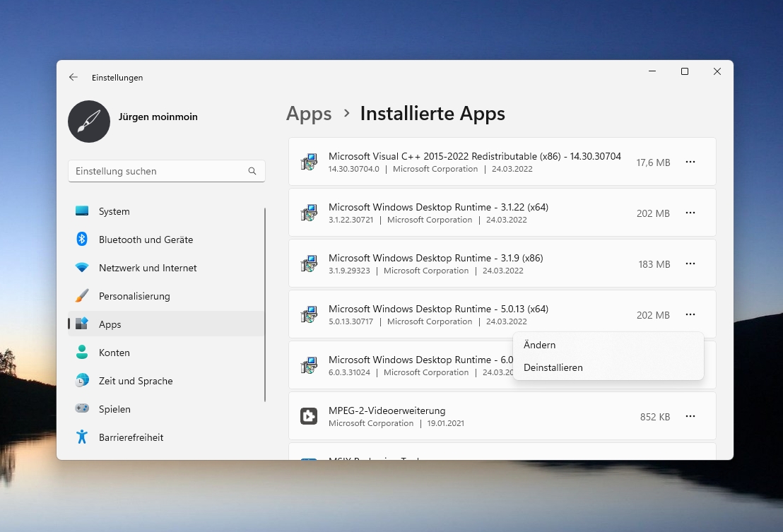Choose Deinstallieren from the context menu

[608, 367]
